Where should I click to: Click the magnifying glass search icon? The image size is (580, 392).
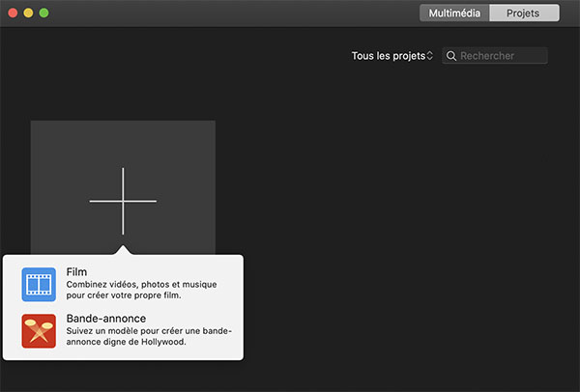tap(451, 56)
